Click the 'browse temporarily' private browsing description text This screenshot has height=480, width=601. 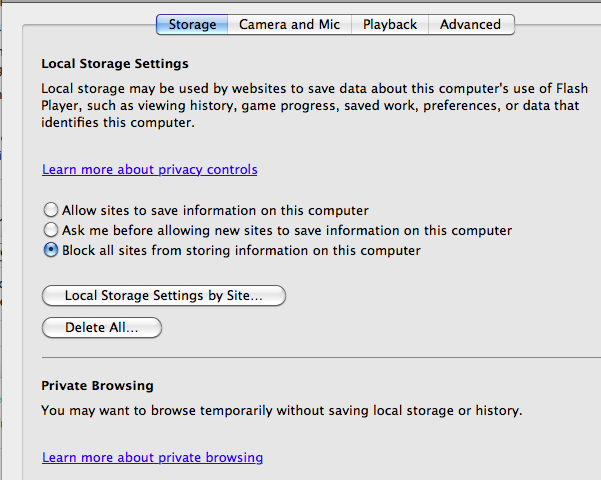coord(281,411)
